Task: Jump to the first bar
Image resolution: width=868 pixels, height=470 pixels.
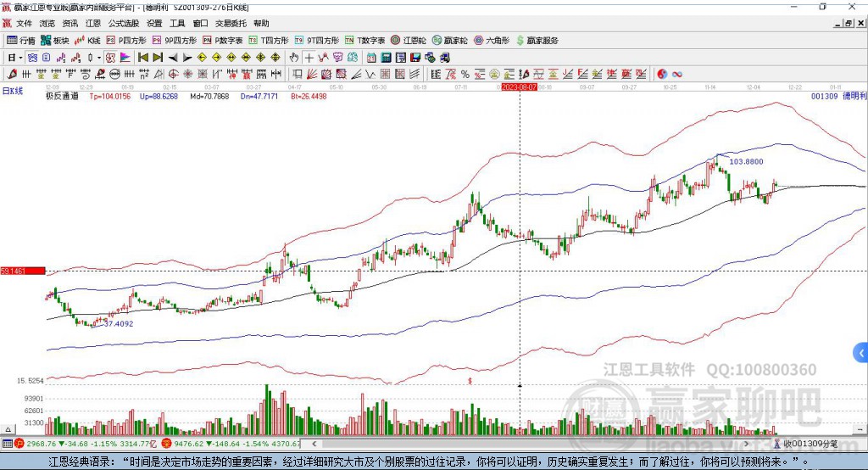Action: [x=142, y=58]
